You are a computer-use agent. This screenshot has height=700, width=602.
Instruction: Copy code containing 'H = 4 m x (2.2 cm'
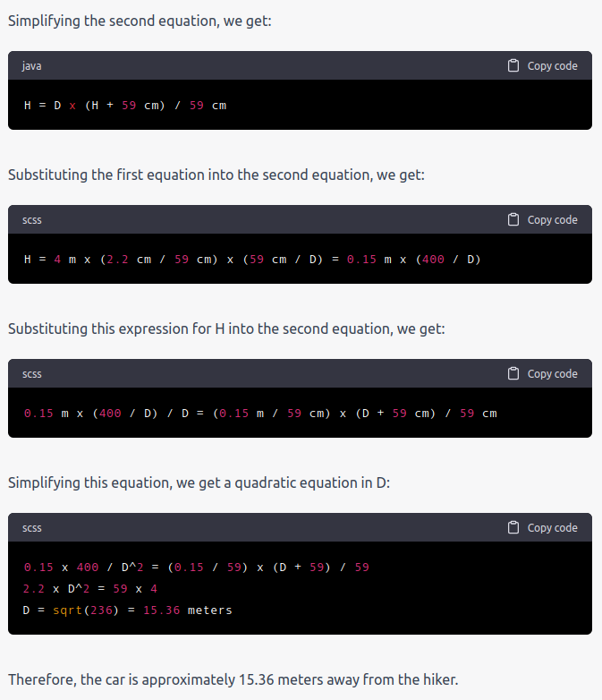pyautogui.click(x=543, y=219)
